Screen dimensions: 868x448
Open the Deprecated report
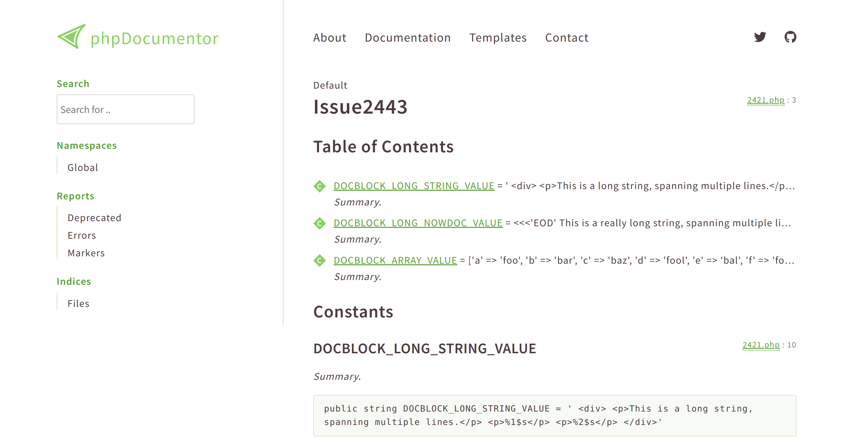(x=95, y=218)
